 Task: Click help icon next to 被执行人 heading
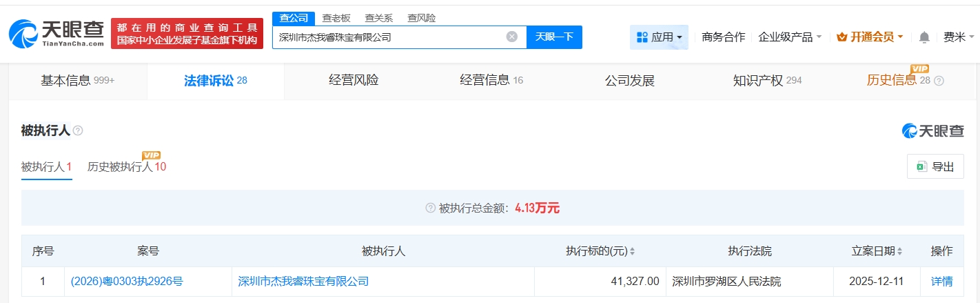(78, 130)
